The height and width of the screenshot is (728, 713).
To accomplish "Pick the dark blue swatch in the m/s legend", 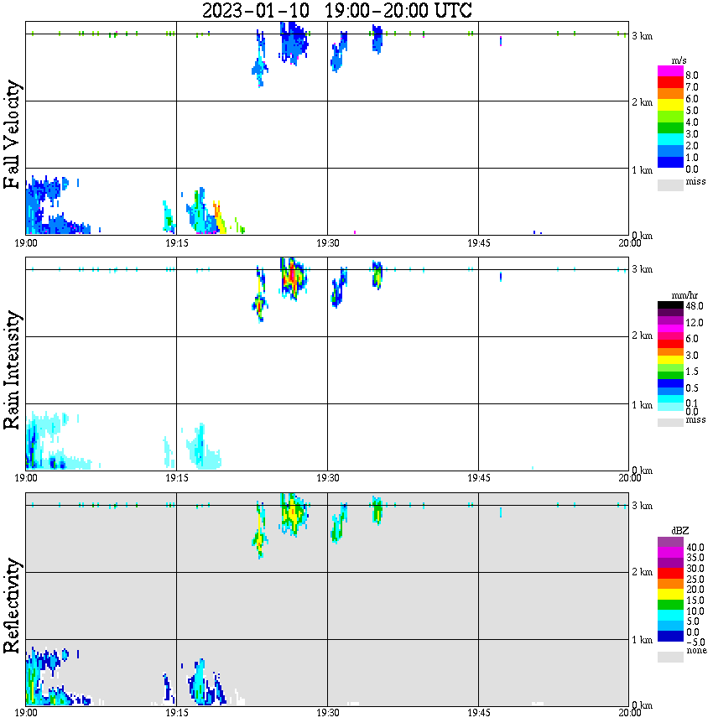I will (x=670, y=162).
